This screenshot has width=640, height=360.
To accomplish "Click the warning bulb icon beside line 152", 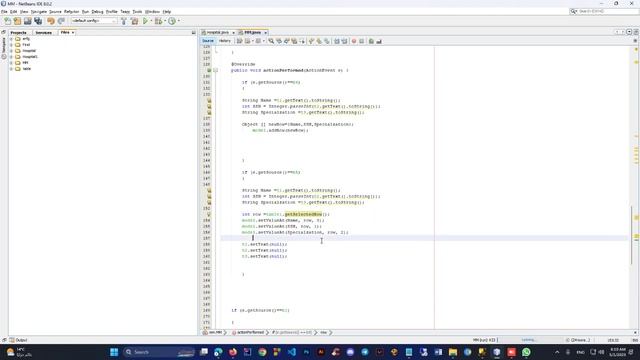I will 209,214.
